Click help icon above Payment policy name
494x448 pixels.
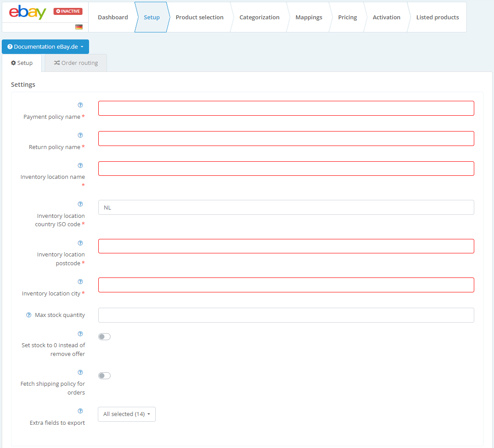pyautogui.click(x=80, y=105)
